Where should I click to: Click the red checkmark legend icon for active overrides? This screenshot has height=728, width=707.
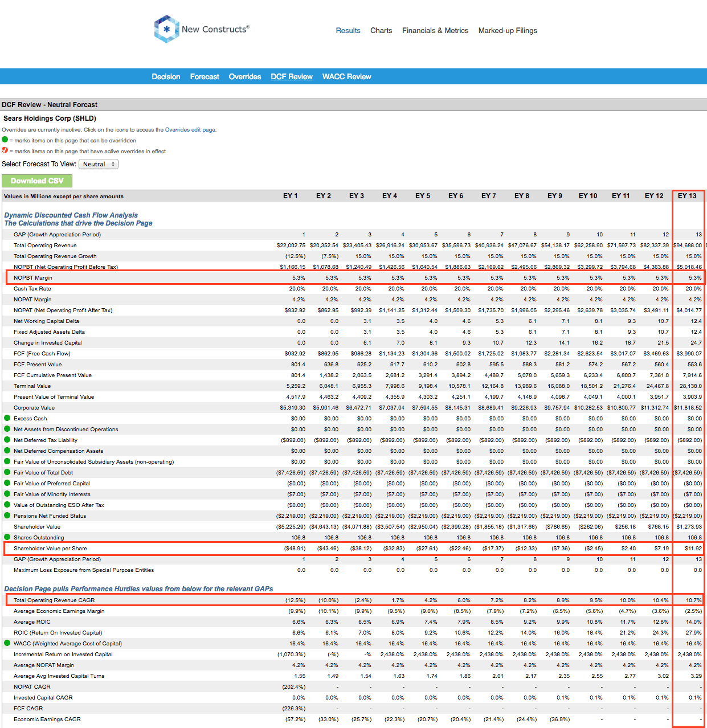(5, 150)
